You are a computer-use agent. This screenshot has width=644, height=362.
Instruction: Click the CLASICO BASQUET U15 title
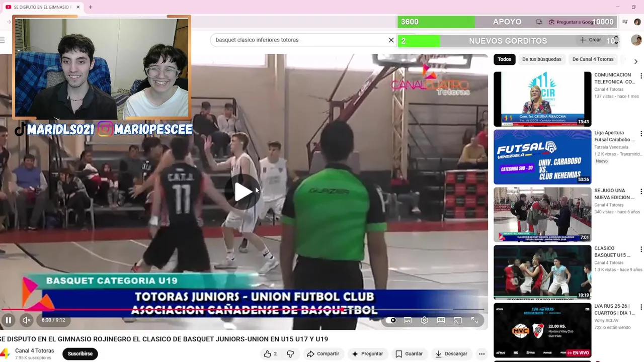612,252
